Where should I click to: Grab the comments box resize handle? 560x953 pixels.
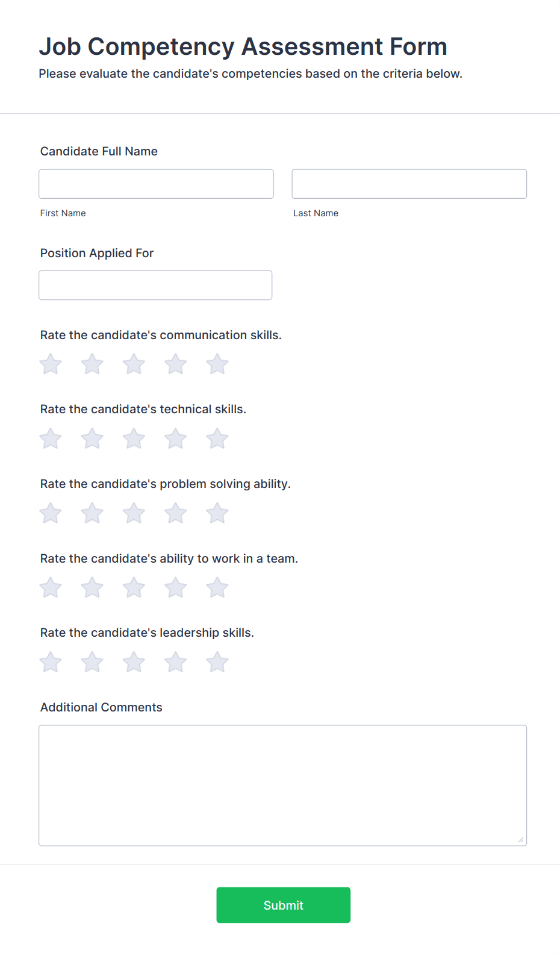click(x=521, y=840)
